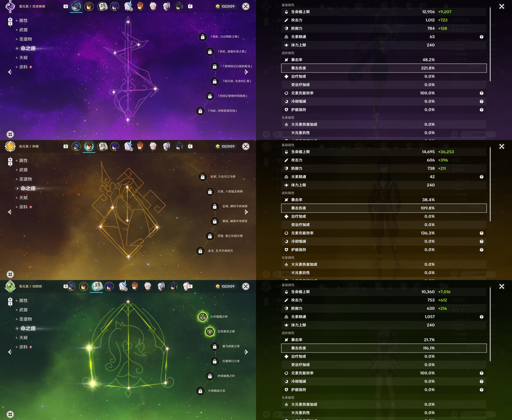Select the 暴击伤害 221.8% row

coord(384,68)
